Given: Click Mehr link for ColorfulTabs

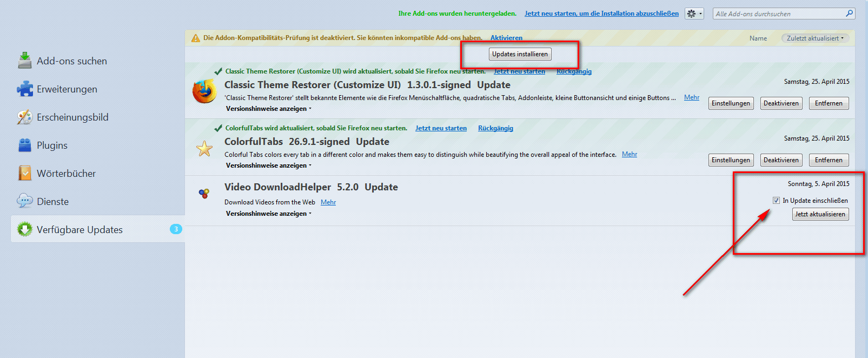Looking at the screenshot, I should pyautogui.click(x=630, y=154).
